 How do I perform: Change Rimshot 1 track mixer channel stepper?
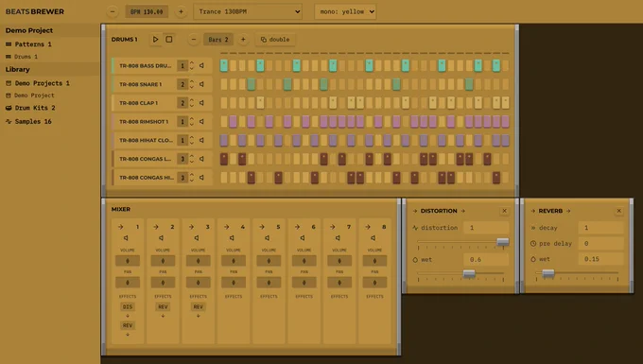(x=192, y=121)
